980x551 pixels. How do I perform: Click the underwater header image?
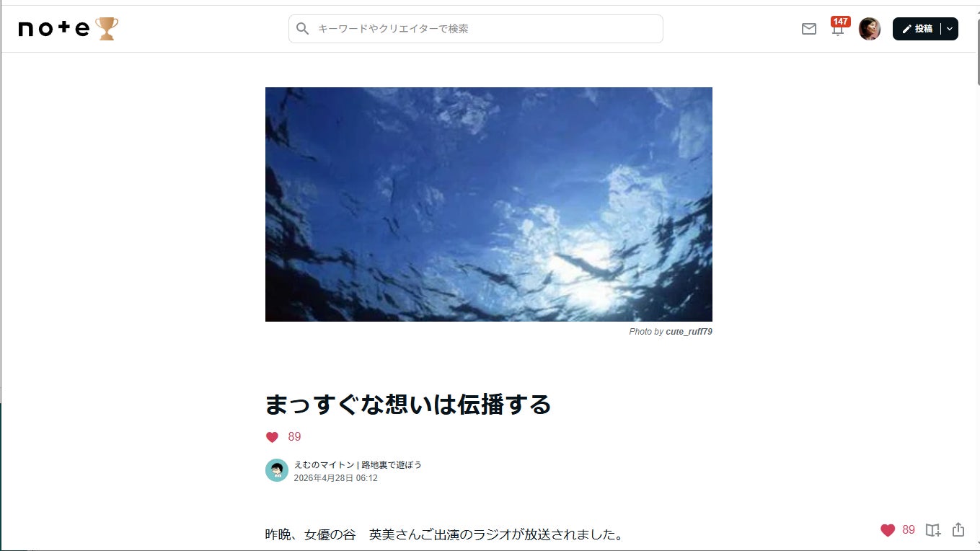[x=489, y=204]
